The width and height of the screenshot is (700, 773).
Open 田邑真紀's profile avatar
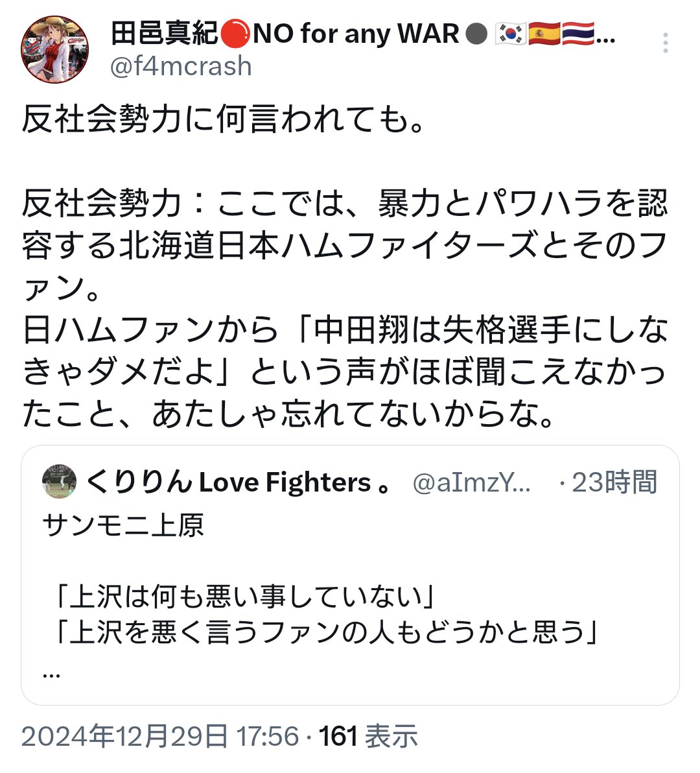click(54, 50)
